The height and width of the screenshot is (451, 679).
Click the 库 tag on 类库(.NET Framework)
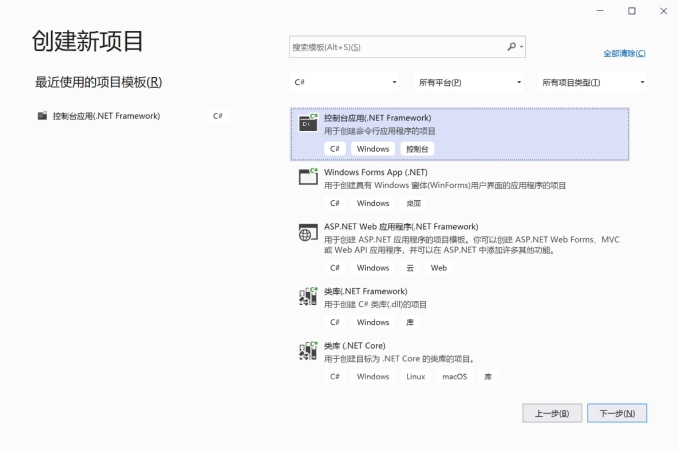click(x=410, y=322)
